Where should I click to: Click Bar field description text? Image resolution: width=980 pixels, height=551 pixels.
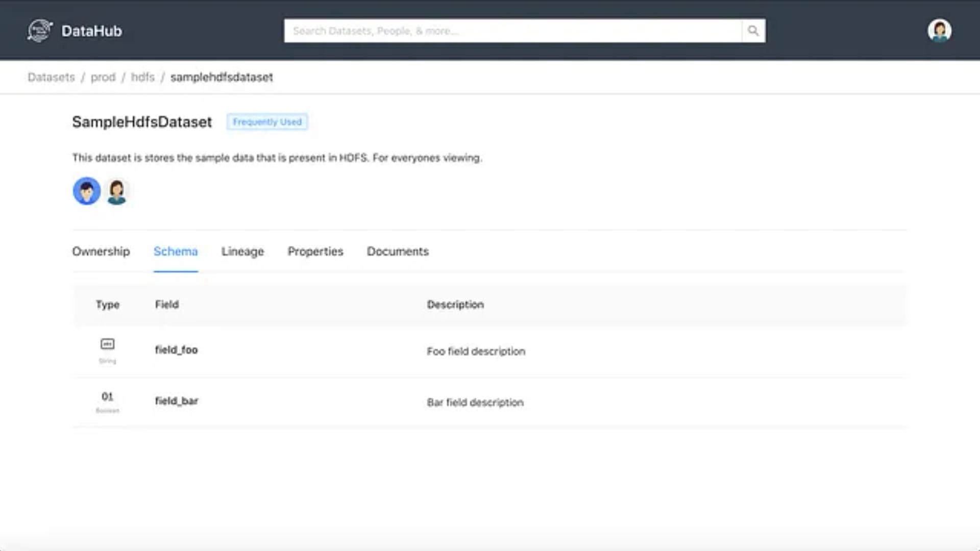click(475, 403)
